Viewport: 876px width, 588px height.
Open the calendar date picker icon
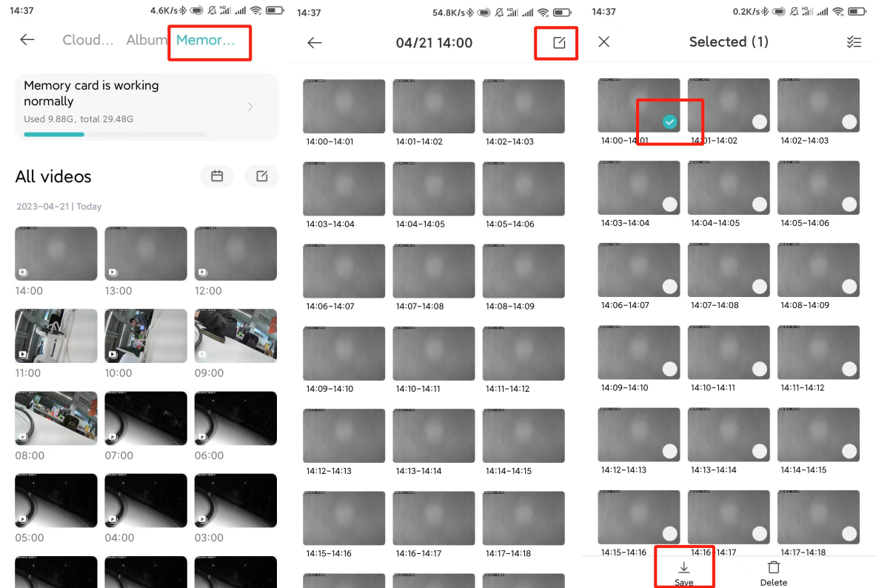[x=217, y=176]
